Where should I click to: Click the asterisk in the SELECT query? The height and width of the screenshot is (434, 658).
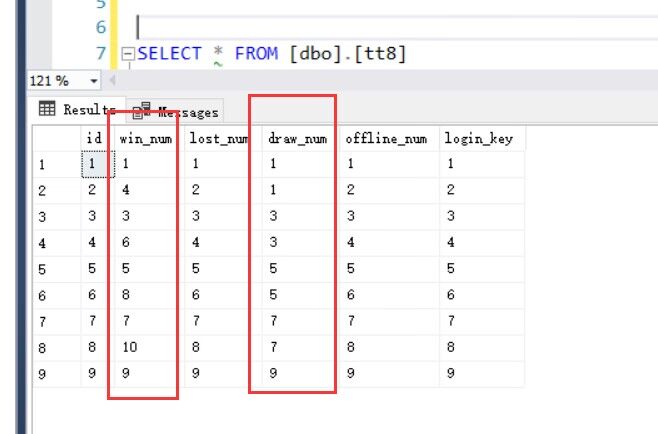(218, 52)
